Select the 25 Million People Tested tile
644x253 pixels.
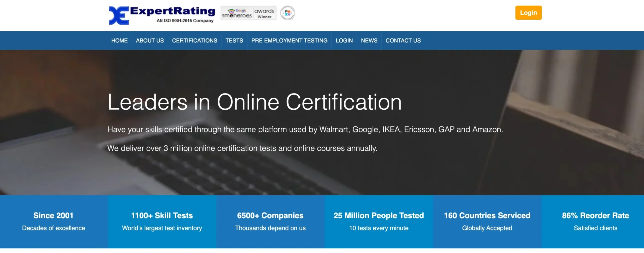point(379,221)
